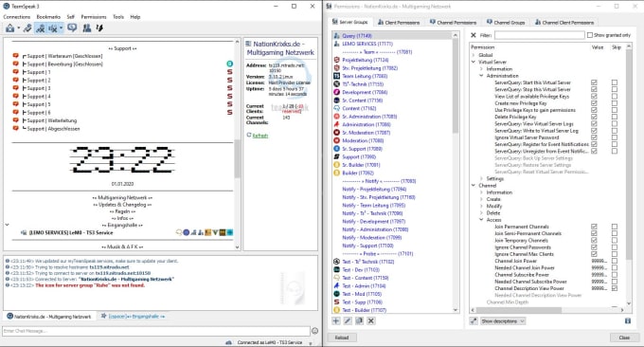Click the rename server group pencil icon
The image size is (644, 347).
coord(348,320)
